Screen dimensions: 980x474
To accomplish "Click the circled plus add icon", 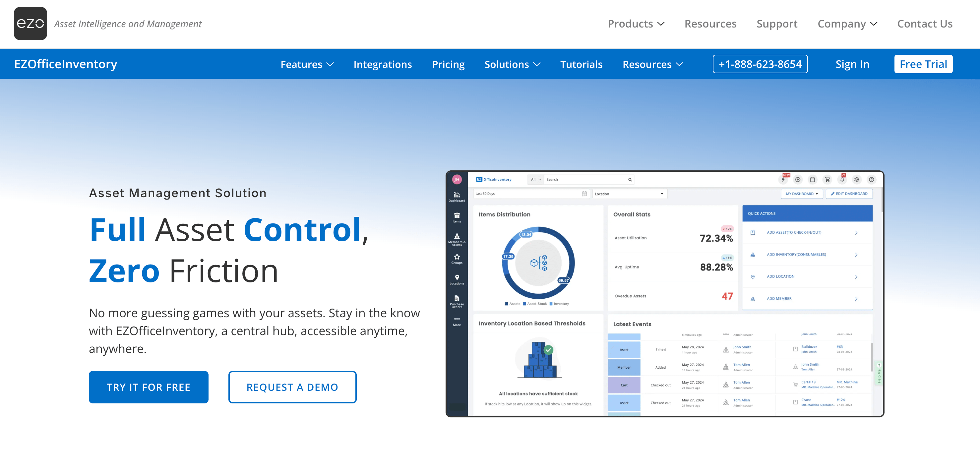I will click(798, 180).
